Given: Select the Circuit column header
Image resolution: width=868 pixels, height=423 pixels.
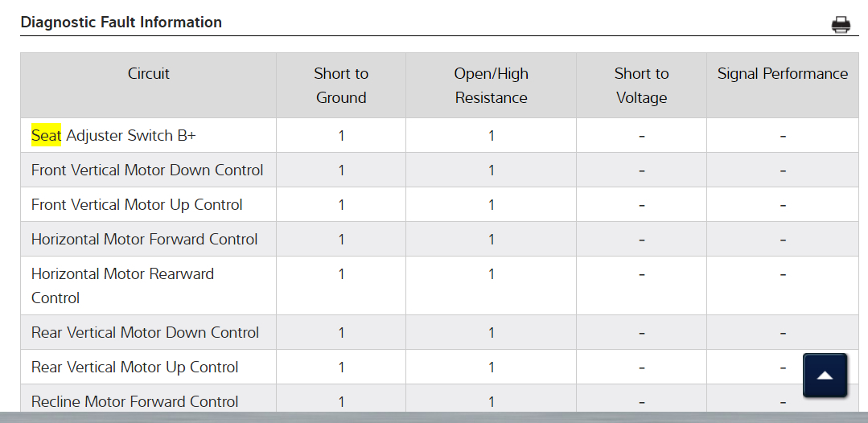Looking at the screenshot, I should tap(149, 74).
